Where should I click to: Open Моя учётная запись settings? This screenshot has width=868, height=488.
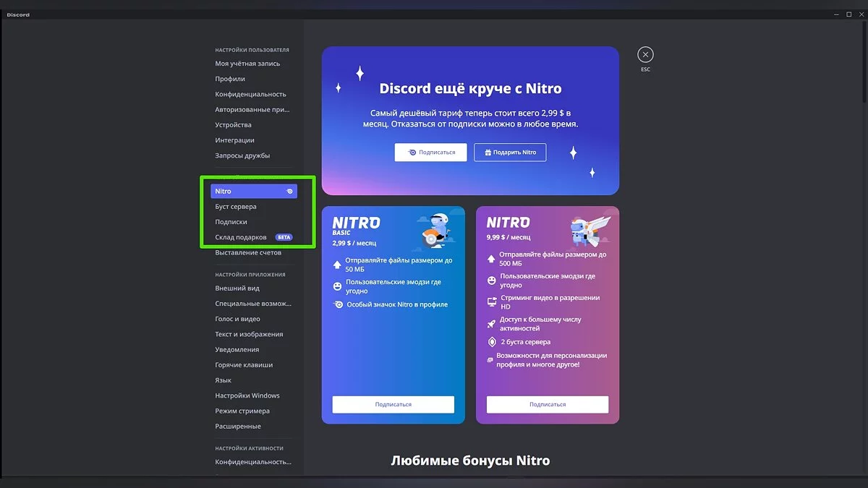(247, 64)
